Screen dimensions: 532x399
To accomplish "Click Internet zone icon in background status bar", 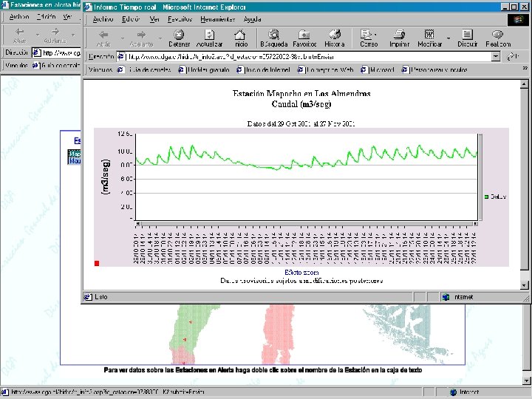I will (453, 392).
